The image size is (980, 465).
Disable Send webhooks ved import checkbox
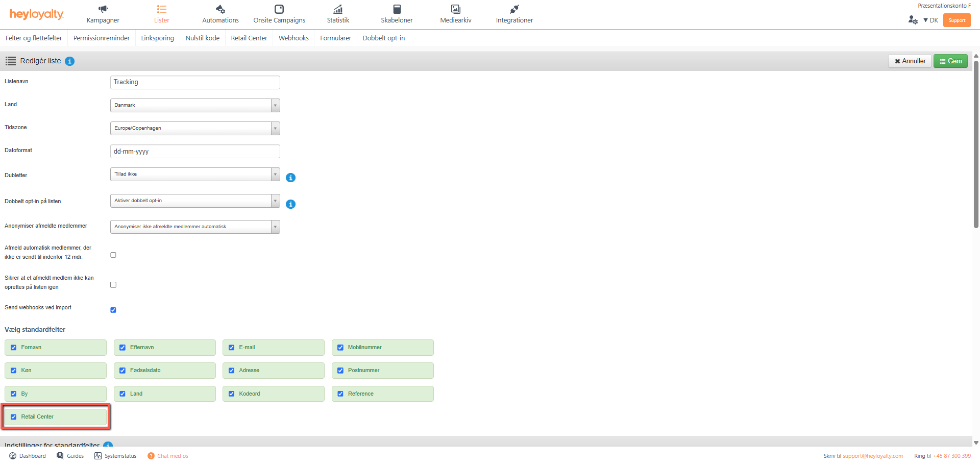click(113, 310)
